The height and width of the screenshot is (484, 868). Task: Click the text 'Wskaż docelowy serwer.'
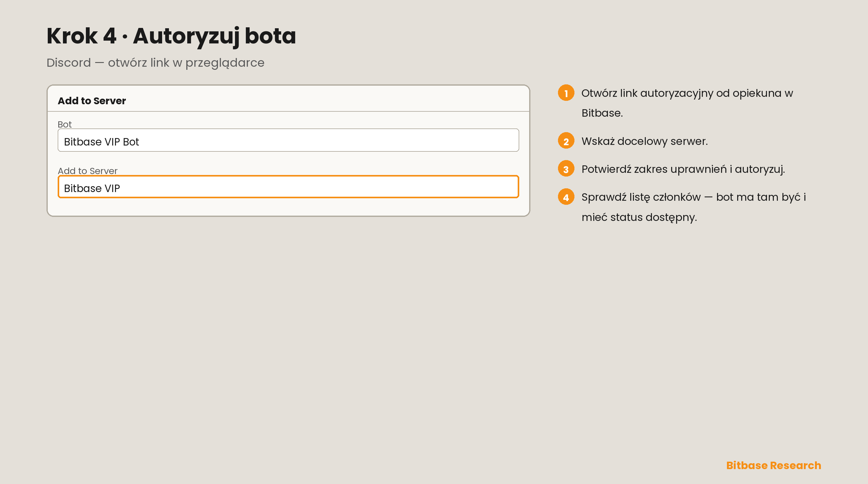point(644,141)
